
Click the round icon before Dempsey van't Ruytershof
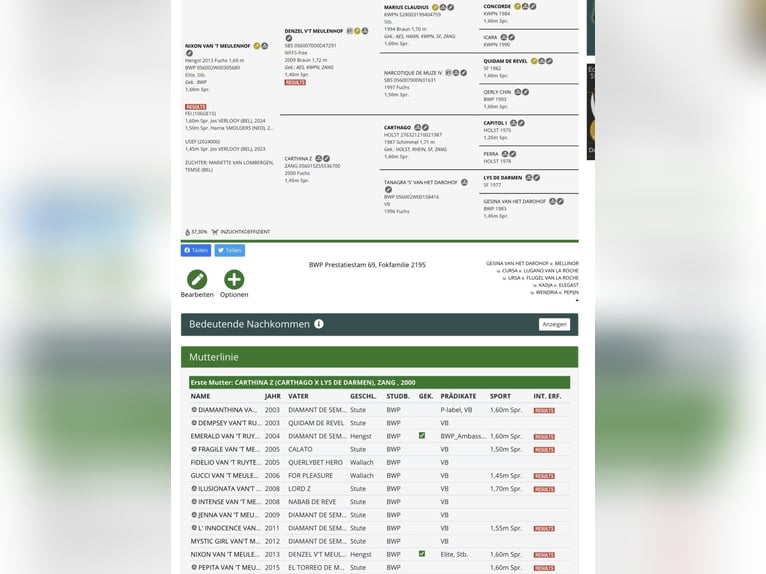coord(194,423)
